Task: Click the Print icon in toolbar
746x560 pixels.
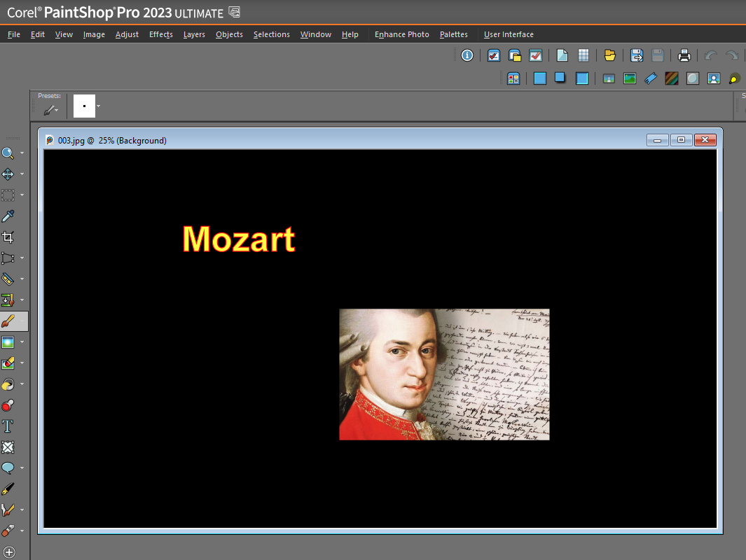Action: click(x=684, y=56)
